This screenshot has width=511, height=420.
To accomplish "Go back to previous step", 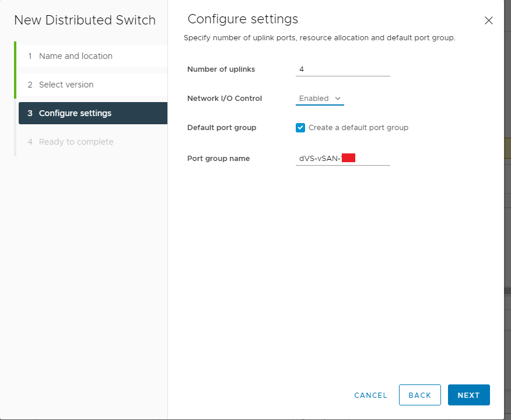I will (420, 395).
